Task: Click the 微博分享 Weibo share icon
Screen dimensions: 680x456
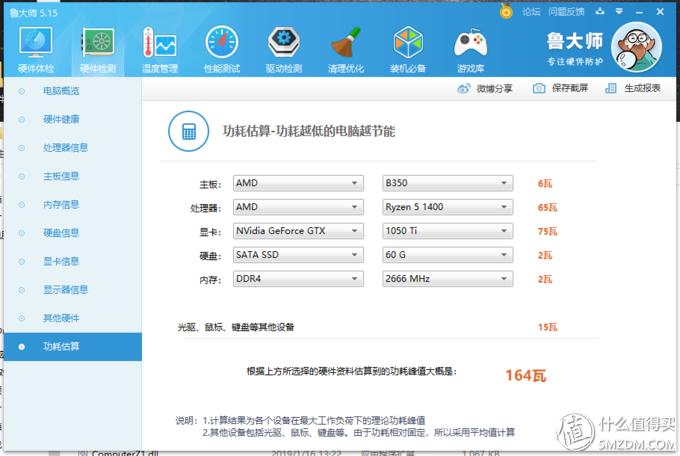Action: point(464,89)
